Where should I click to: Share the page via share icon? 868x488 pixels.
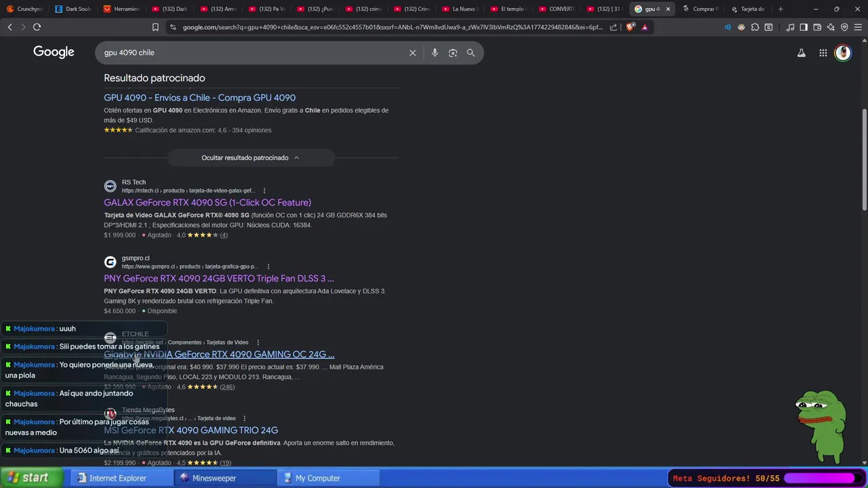(x=614, y=27)
